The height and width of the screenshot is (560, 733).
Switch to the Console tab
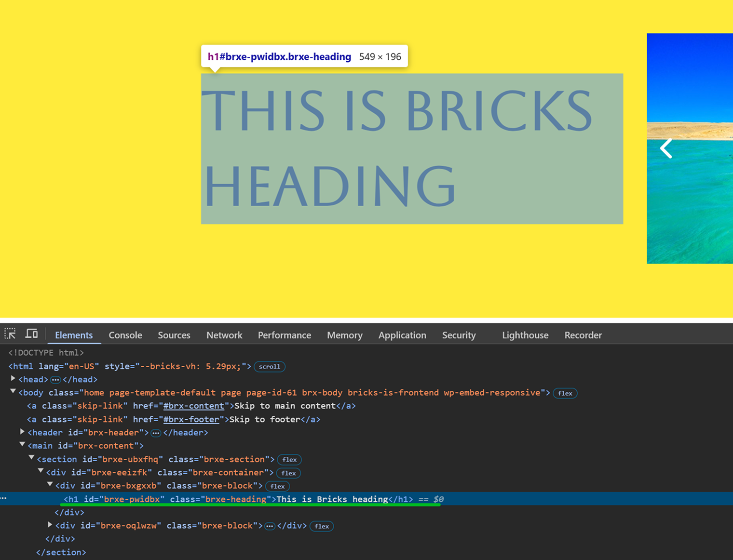click(125, 335)
